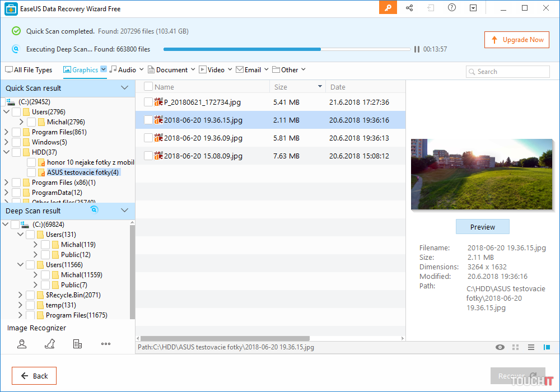560x392 pixels.
Task: Tick the select-all checkbox beside Name header
Action: (x=148, y=87)
